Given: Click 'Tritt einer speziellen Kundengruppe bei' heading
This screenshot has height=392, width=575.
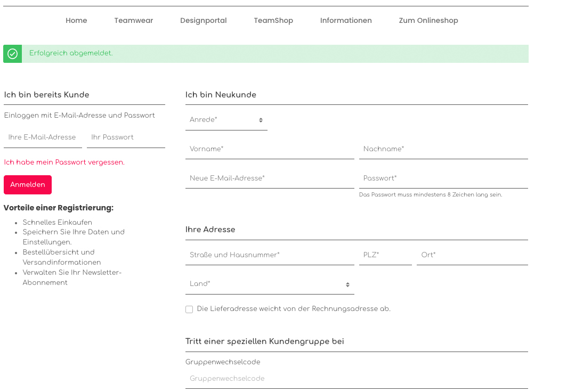Looking at the screenshot, I should [265, 341].
